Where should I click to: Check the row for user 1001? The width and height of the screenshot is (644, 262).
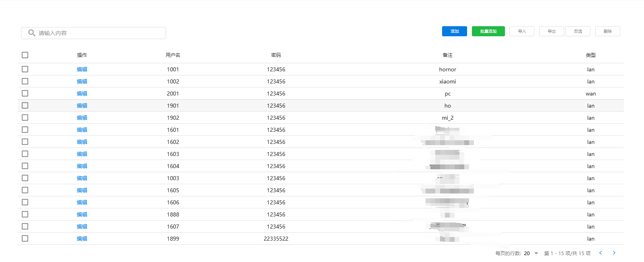[25, 69]
